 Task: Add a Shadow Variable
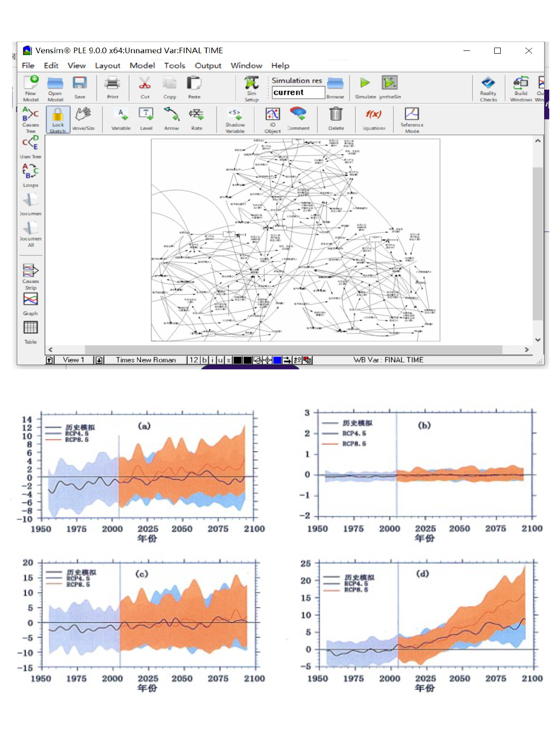pos(235,120)
